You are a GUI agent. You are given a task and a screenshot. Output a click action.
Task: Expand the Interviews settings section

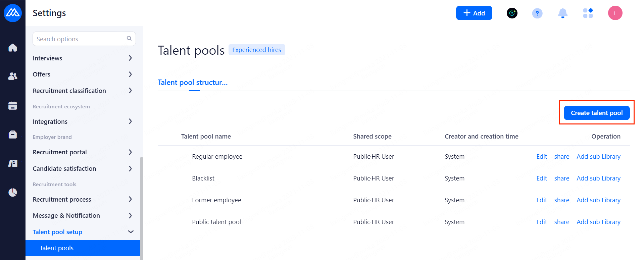(x=130, y=58)
